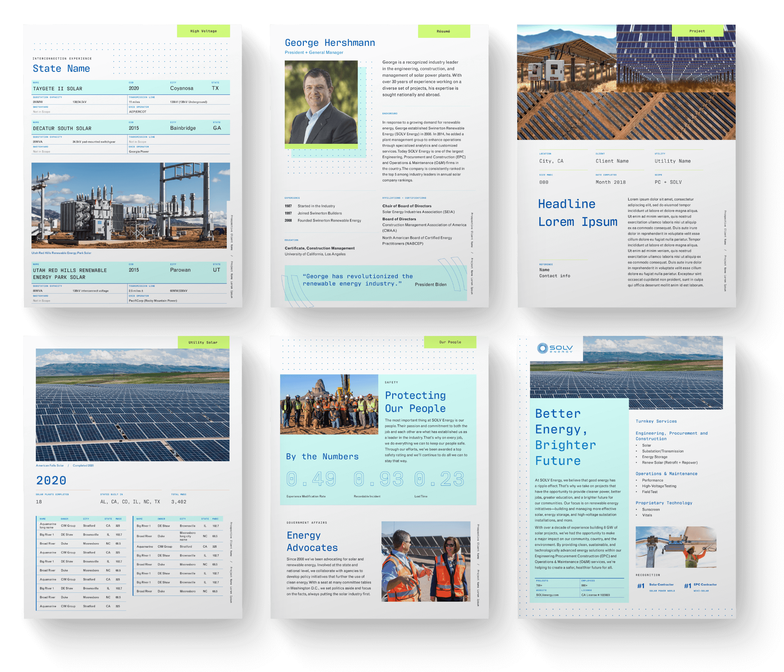
Task: Click the substation equipment photo
Action: [130, 205]
